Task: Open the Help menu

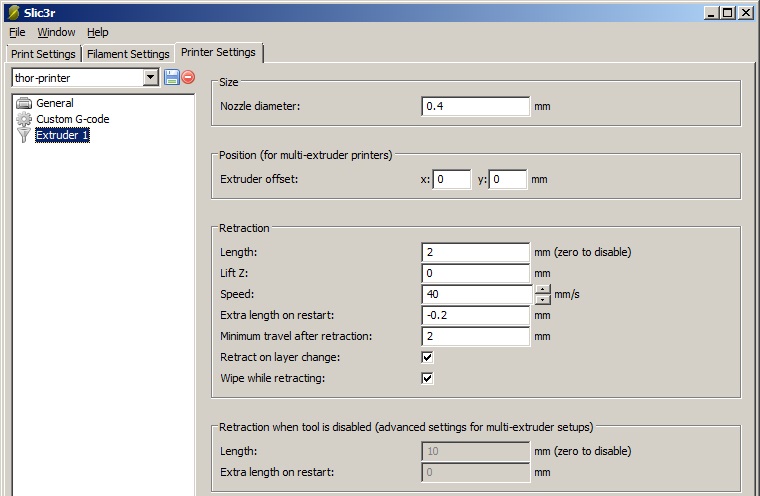Action: [x=97, y=32]
